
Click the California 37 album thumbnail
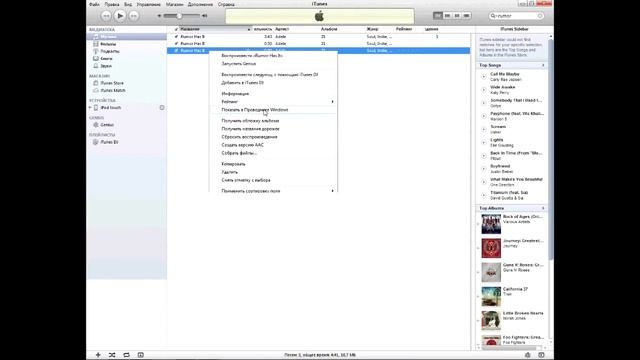(x=491, y=297)
